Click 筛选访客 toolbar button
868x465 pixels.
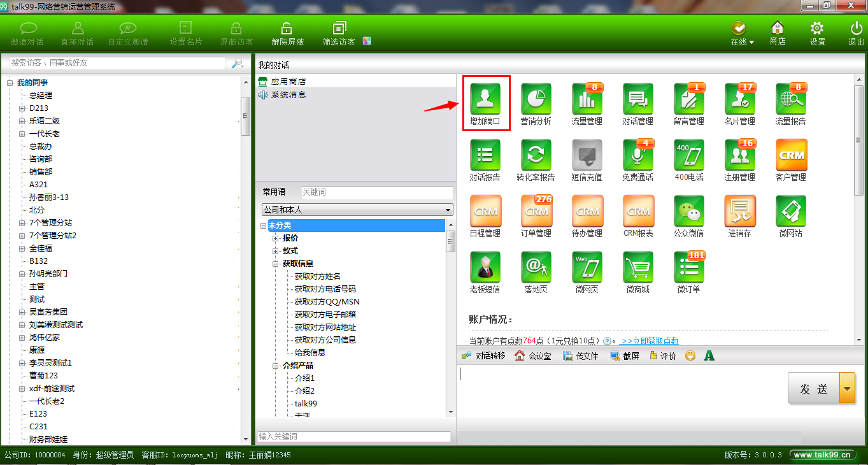(339, 34)
